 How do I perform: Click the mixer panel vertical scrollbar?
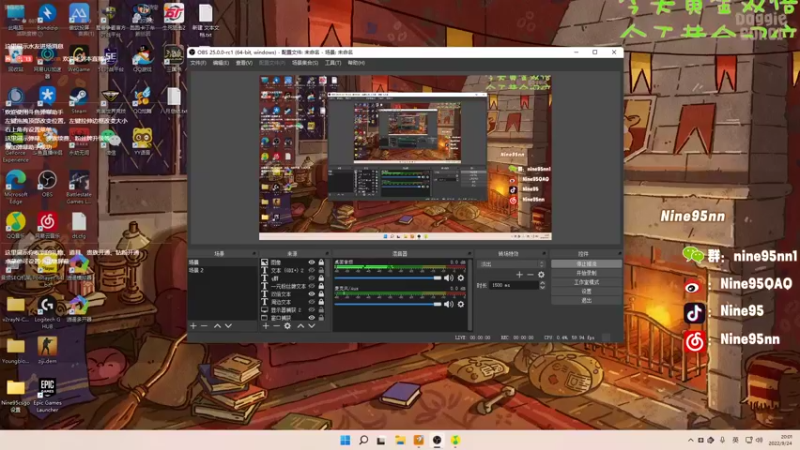pyautogui.click(x=470, y=294)
